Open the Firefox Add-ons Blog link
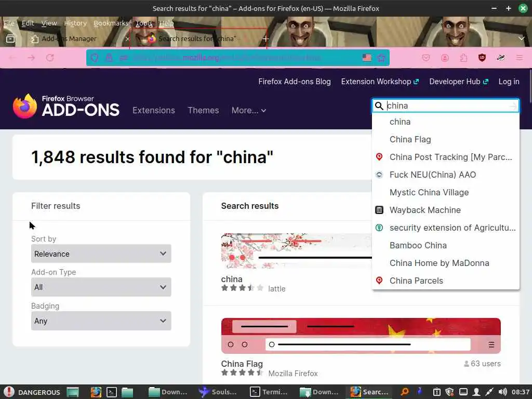The width and height of the screenshot is (532, 399). click(295, 82)
